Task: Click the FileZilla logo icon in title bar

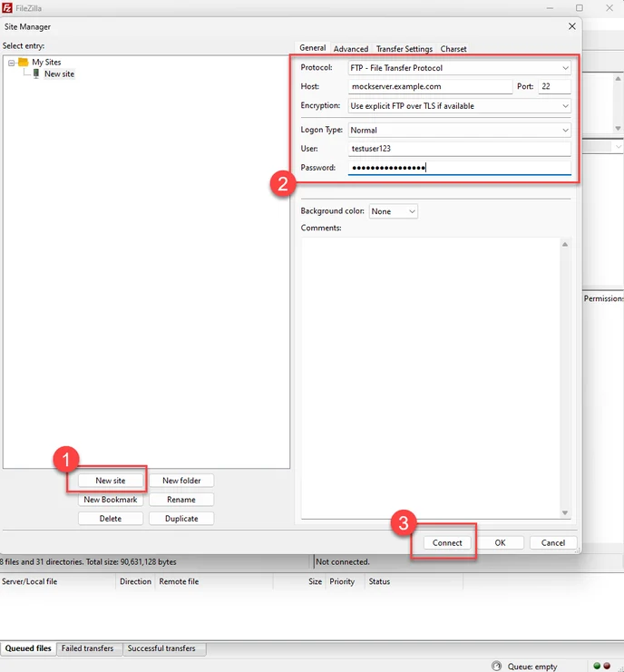Action: point(7,8)
